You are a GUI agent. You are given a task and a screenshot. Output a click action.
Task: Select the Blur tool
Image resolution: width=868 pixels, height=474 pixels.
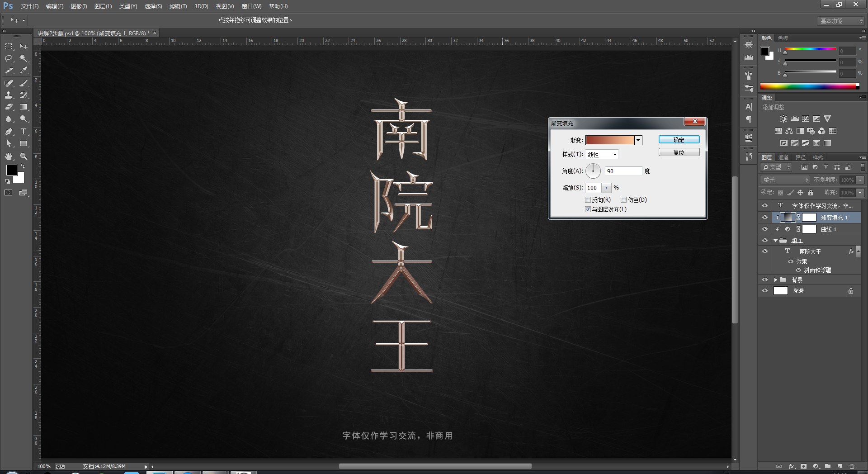point(9,119)
